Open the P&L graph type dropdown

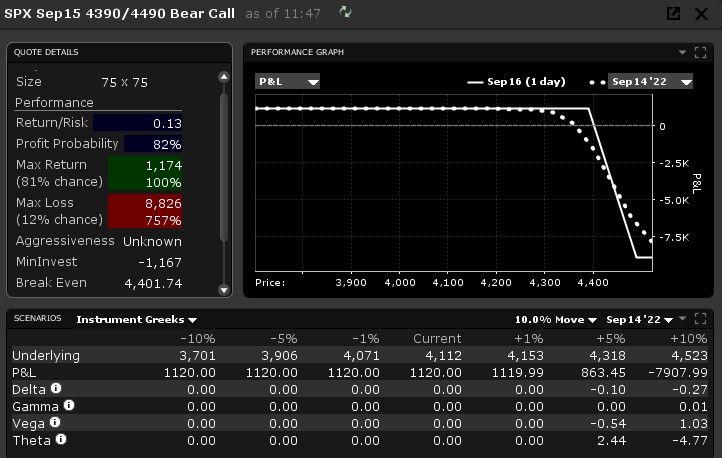(x=287, y=82)
